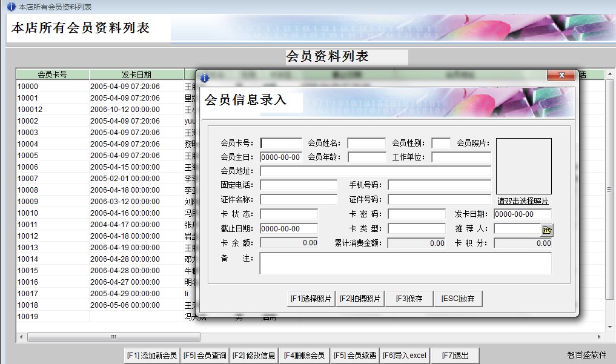Click the list's scroll up arrow
The height and width of the screenshot is (364, 616).
click(609, 74)
